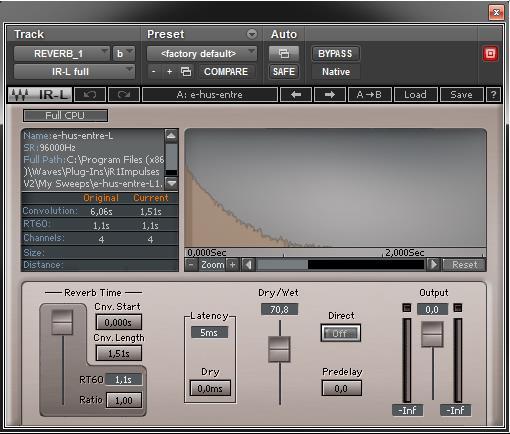The image size is (510, 434).
Task: Click the redo arrow button
Action: (124, 95)
